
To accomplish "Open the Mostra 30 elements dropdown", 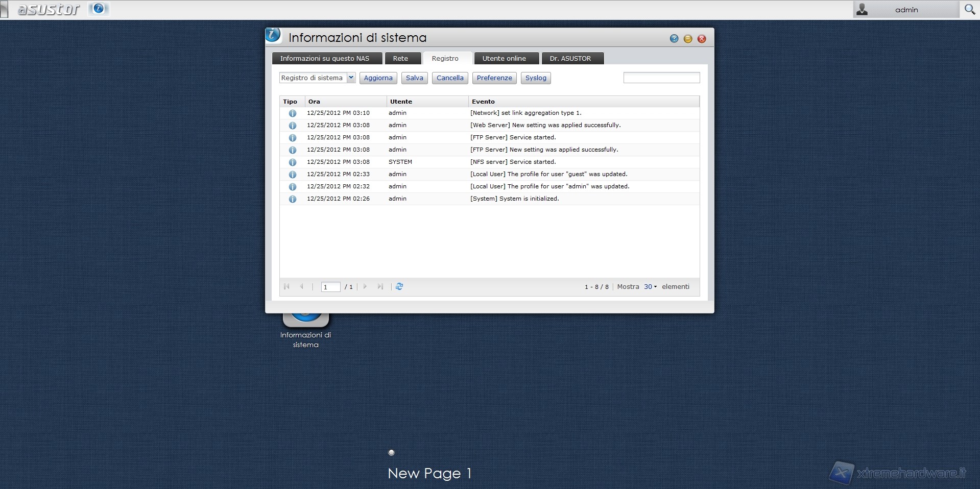I will tap(650, 287).
